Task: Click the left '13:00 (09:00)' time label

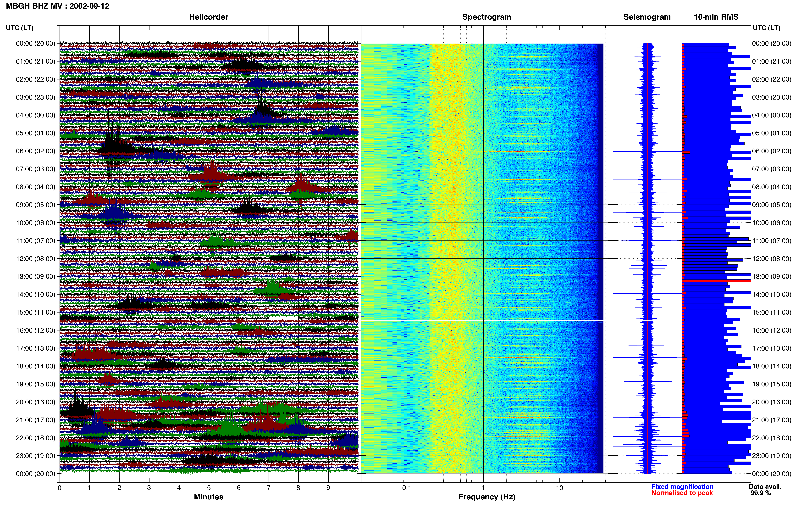Action: 35,277
